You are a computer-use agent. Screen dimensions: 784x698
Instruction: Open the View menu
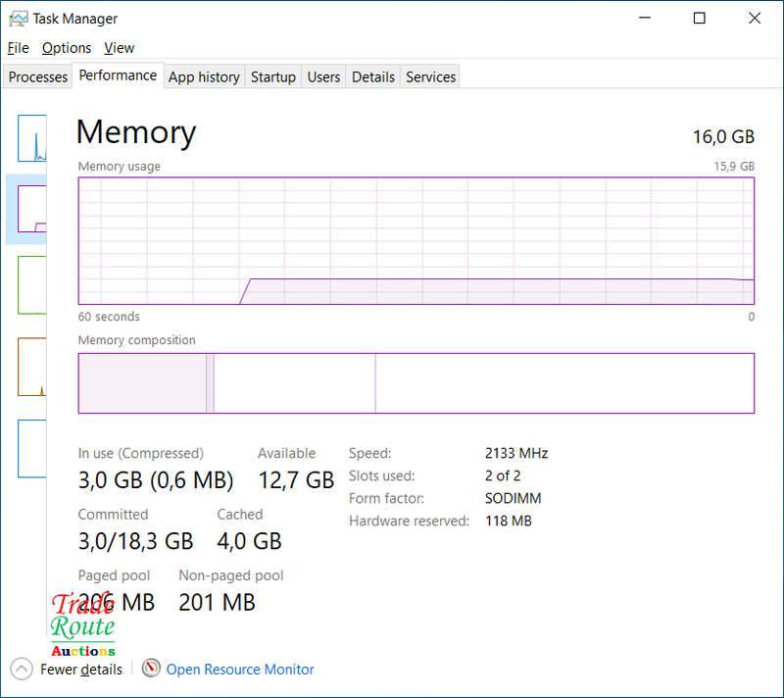[x=119, y=48]
